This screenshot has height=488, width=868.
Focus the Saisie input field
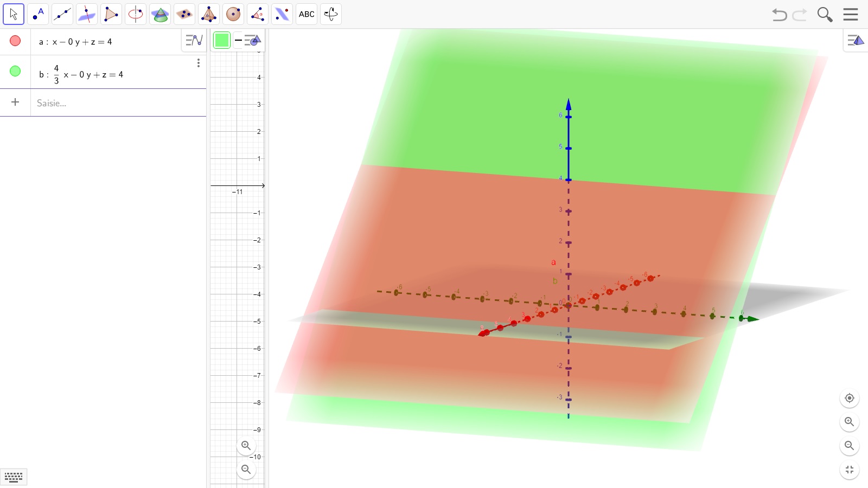[118, 103]
